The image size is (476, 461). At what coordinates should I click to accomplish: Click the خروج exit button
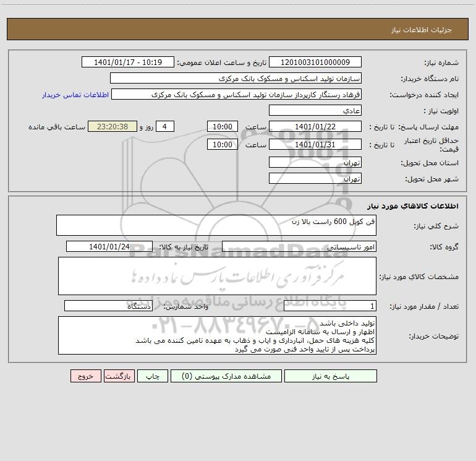(x=85, y=376)
